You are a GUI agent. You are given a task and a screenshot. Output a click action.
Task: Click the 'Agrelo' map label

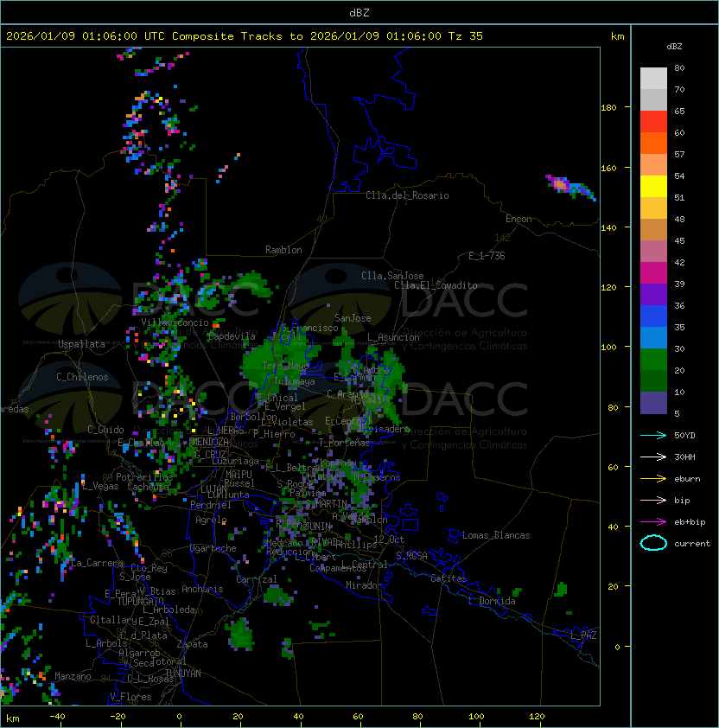(x=211, y=520)
